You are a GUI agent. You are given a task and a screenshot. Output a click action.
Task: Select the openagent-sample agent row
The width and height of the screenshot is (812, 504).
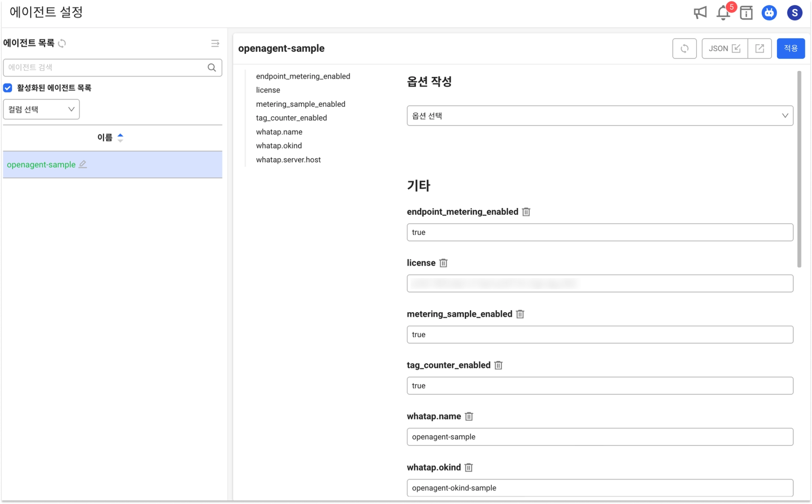[112, 164]
